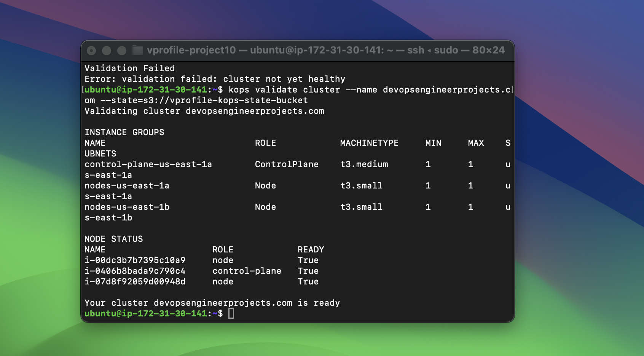Close the terminal window with first traffic-light button
This screenshot has height=356, width=644.
coord(91,50)
